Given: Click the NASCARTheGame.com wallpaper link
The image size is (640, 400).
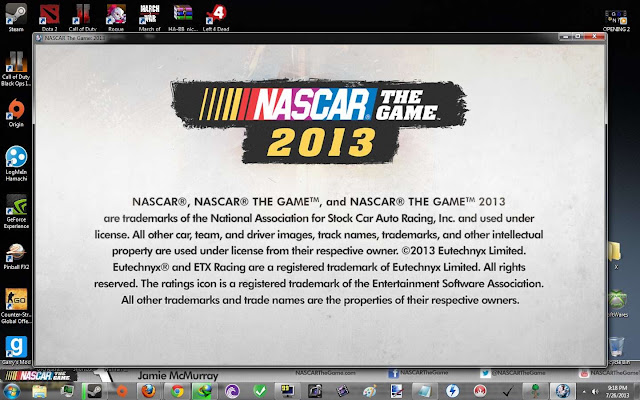Looking at the screenshot, I should click(x=325, y=373).
